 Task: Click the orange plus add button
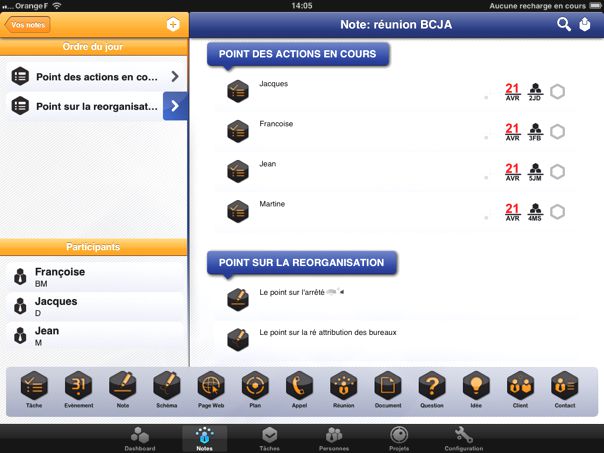click(x=173, y=24)
